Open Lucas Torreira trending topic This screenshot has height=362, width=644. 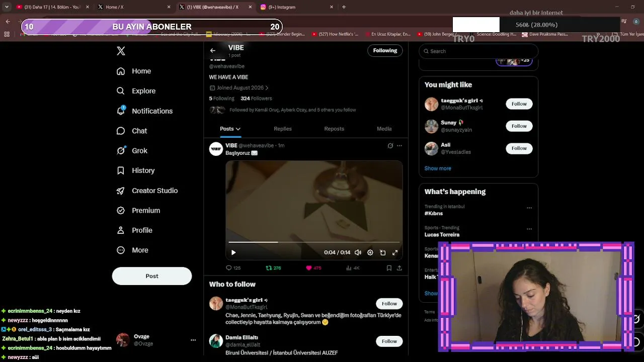442,235
